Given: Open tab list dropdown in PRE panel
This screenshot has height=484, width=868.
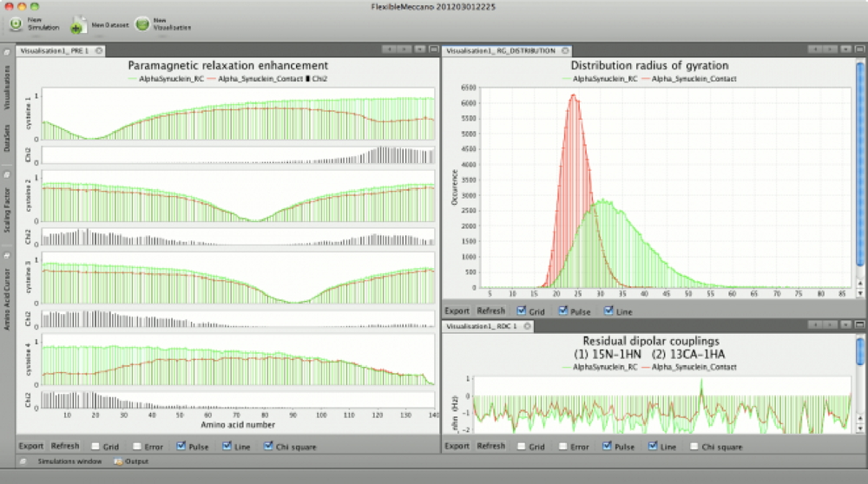Looking at the screenshot, I should pos(418,50).
